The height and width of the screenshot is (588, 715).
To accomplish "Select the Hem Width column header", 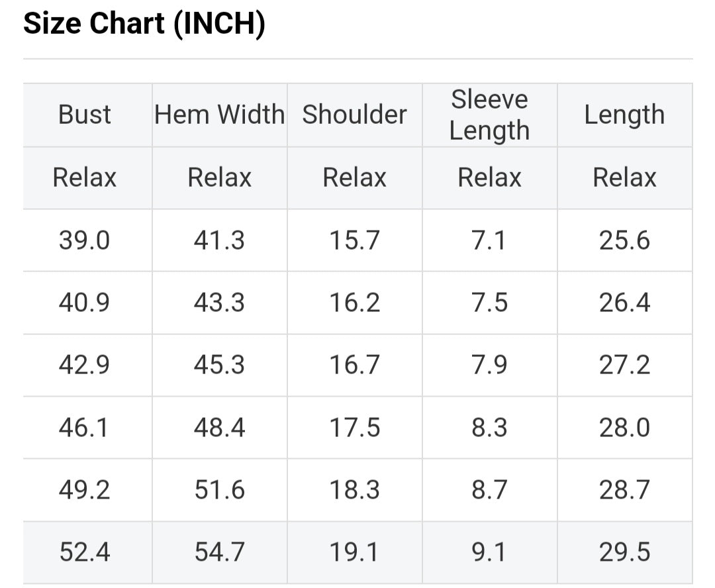I will 220,115.
